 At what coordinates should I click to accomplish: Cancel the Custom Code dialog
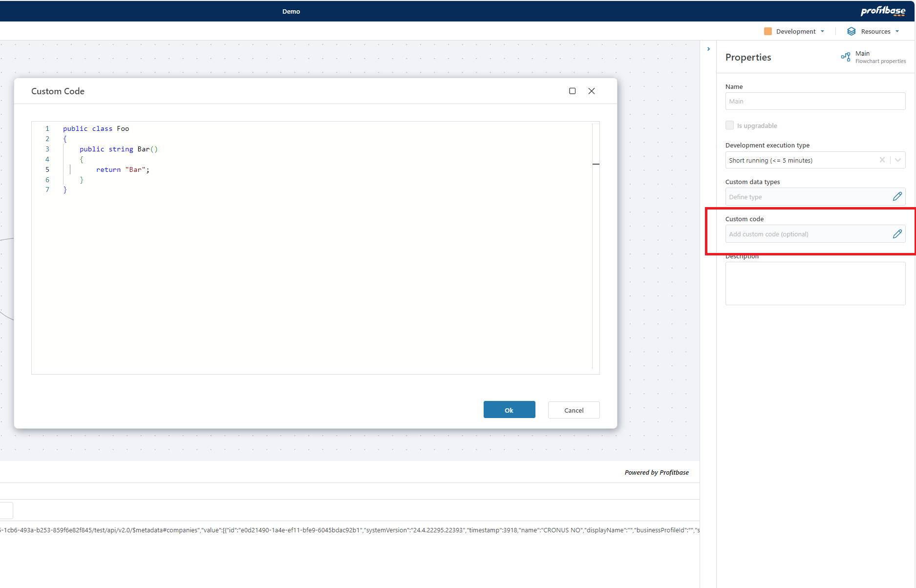(574, 410)
